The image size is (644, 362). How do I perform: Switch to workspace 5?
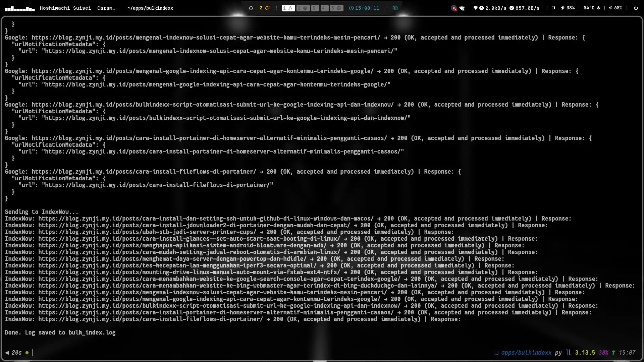tap(336, 8)
